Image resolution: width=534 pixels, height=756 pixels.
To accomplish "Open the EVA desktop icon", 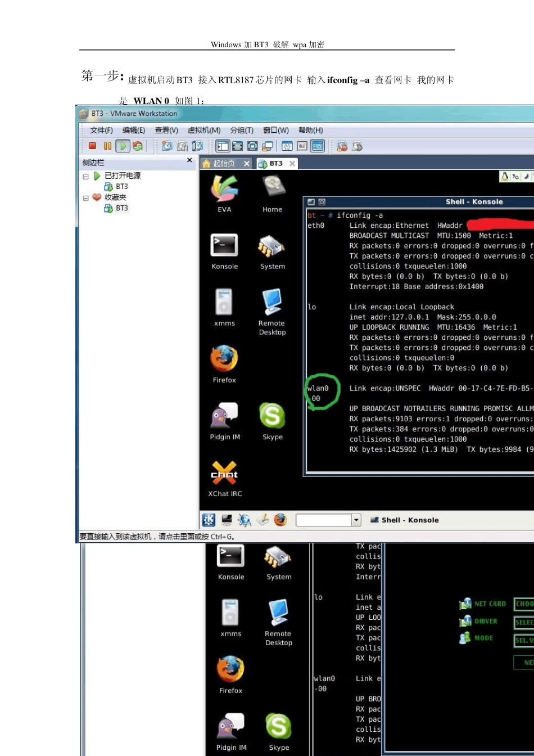I will [x=224, y=193].
